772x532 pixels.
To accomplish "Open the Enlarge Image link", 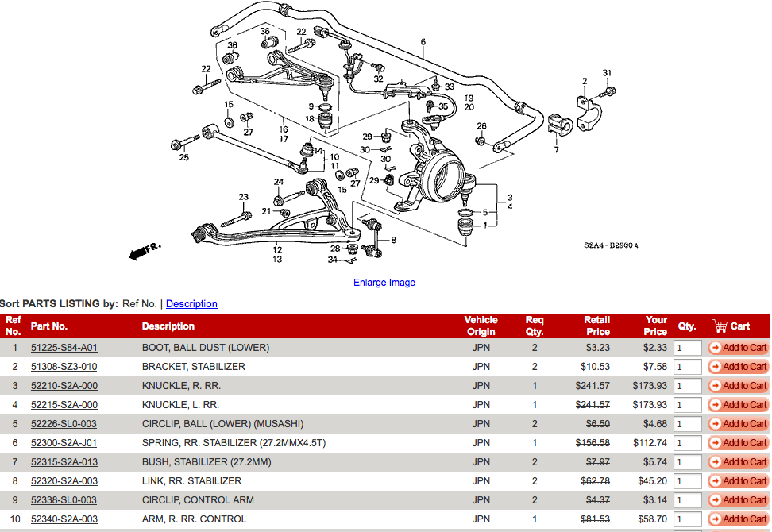I will [x=384, y=283].
